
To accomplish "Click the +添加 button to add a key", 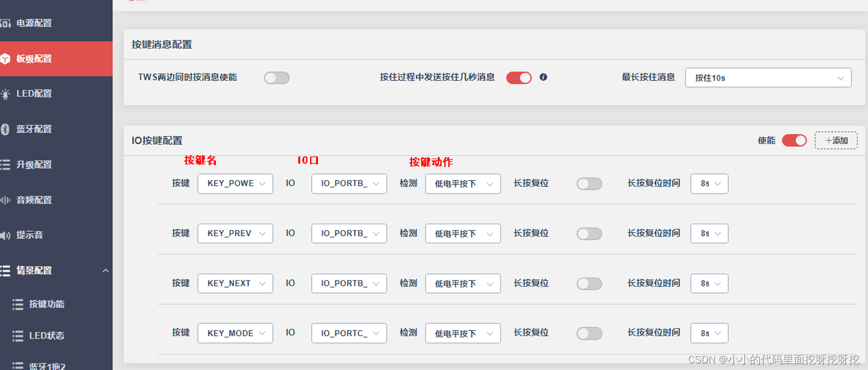I will (836, 140).
